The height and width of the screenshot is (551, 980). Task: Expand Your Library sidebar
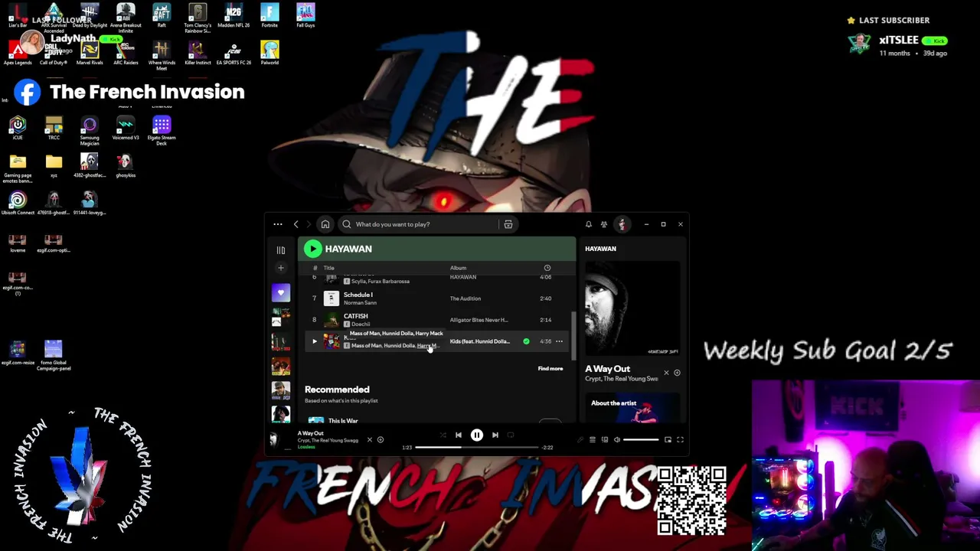coord(281,250)
